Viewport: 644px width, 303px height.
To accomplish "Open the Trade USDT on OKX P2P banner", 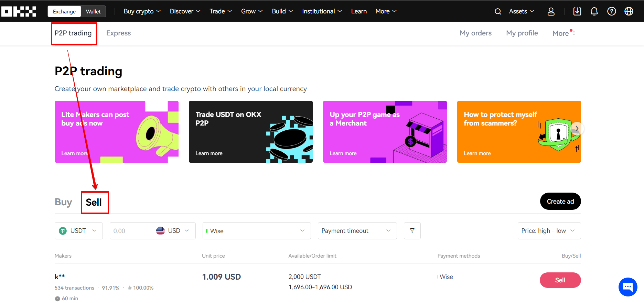I will tap(251, 132).
